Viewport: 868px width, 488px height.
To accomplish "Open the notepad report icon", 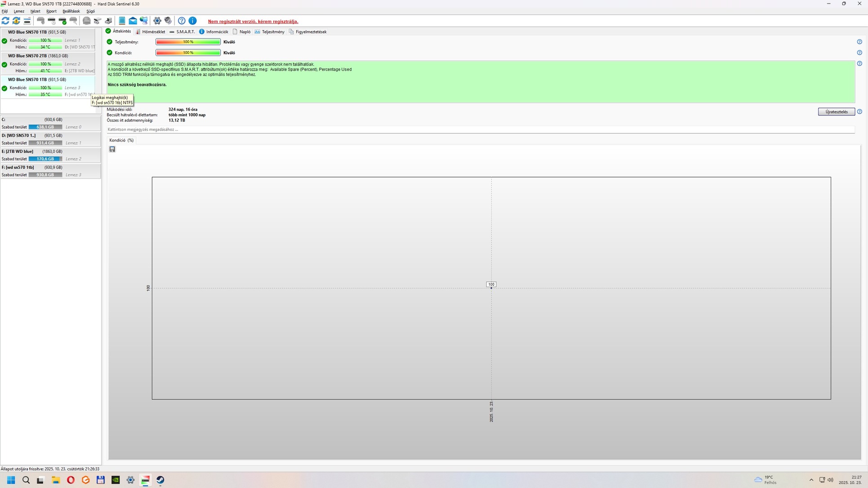I will coord(122,21).
